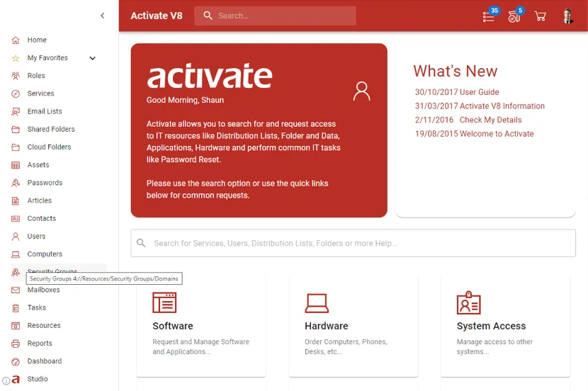Click the Software card window icon

[164, 302]
